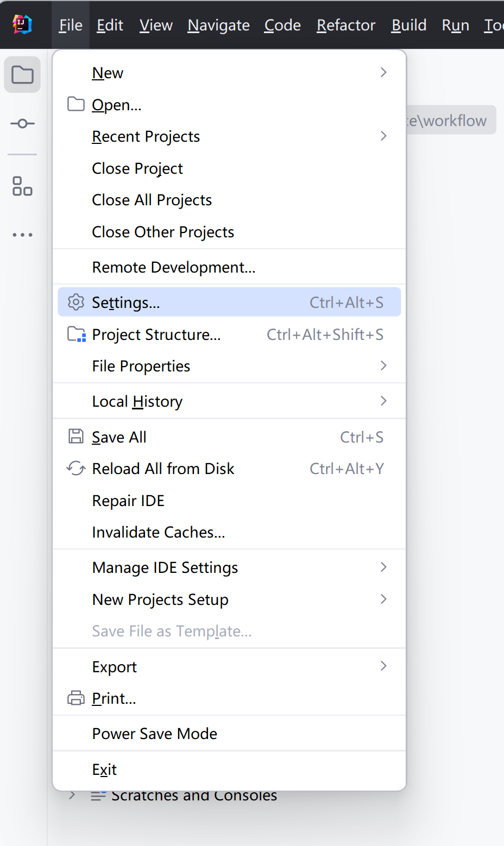The height and width of the screenshot is (846, 504).
Task: Click the More tool windows ellipsis icon
Action: [22, 235]
